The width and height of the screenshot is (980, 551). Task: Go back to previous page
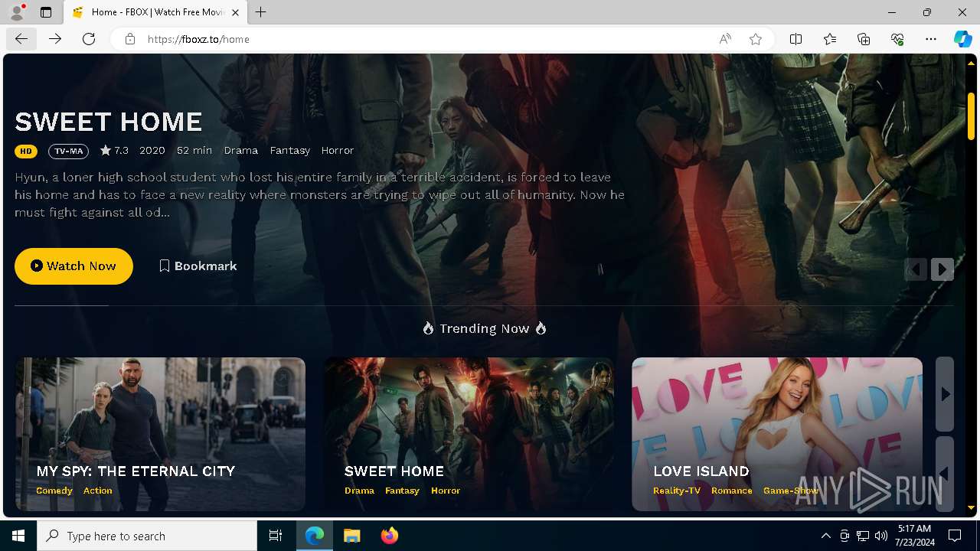21,39
